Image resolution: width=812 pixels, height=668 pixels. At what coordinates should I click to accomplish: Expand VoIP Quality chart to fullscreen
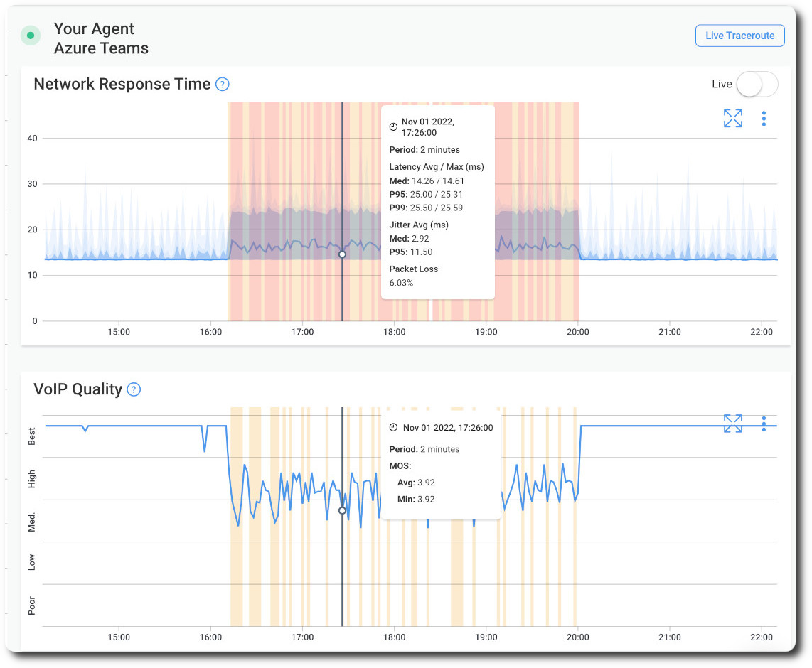pos(732,424)
